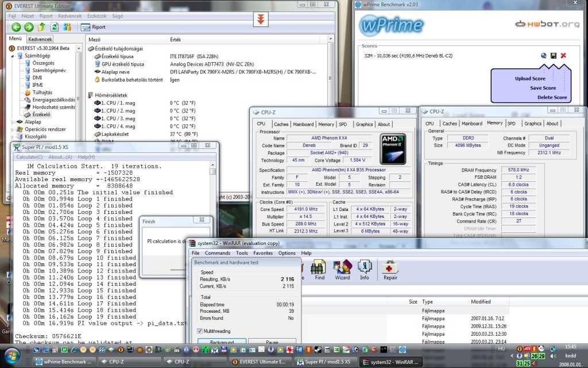Select the Energiagazdálkodás tree item
The width and height of the screenshot is (588, 368).
pos(53,100)
